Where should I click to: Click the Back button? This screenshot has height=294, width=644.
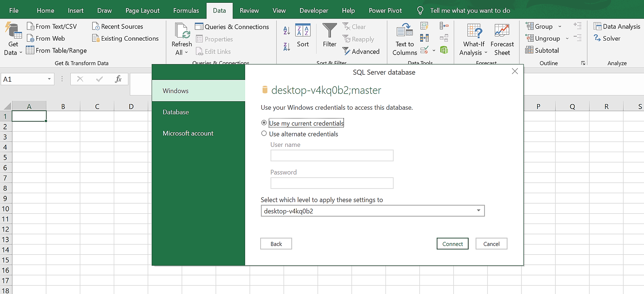(276, 244)
